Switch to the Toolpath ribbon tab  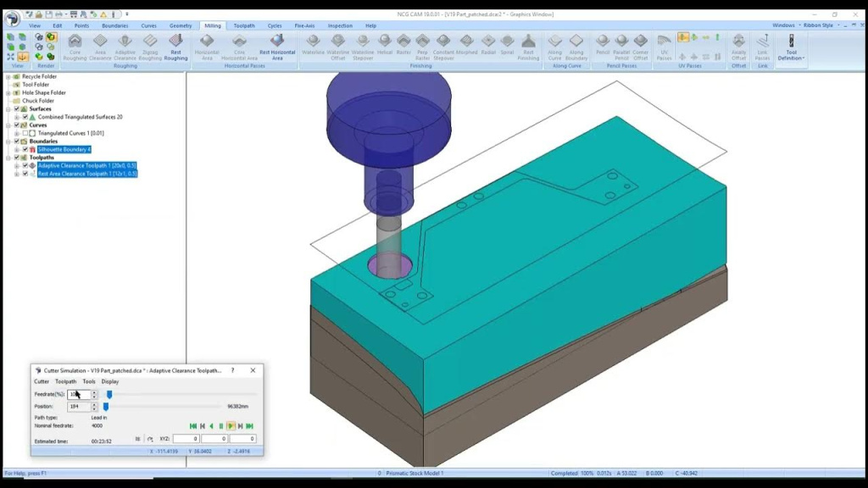tap(243, 25)
